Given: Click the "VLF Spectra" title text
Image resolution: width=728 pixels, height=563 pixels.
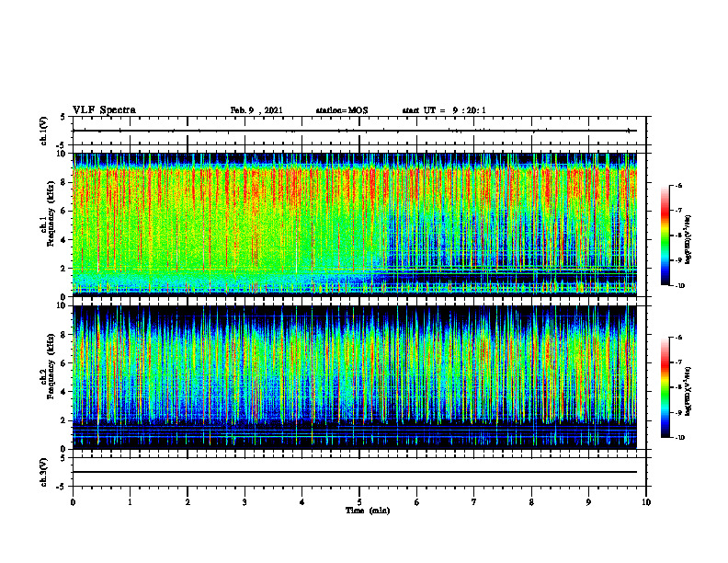Looking at the screenshot, I should coord(104,110).
